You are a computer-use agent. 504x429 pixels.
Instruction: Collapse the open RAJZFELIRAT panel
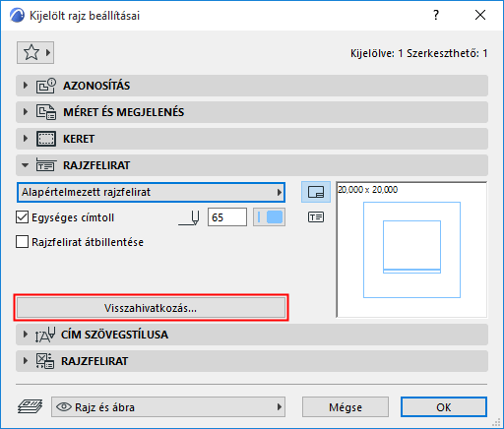pyautogui.click(x=252, y=165)
